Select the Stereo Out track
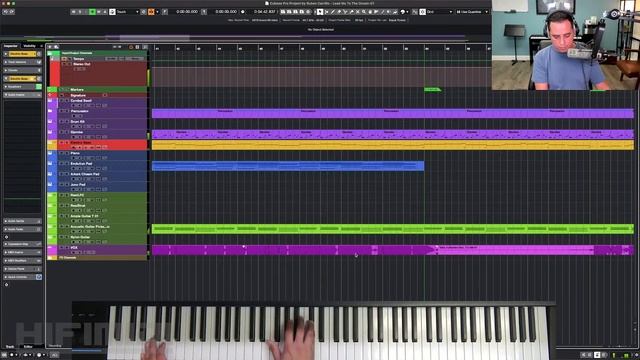Image resolution: width=640 pixels, height=360 pixels. point(98,73)
